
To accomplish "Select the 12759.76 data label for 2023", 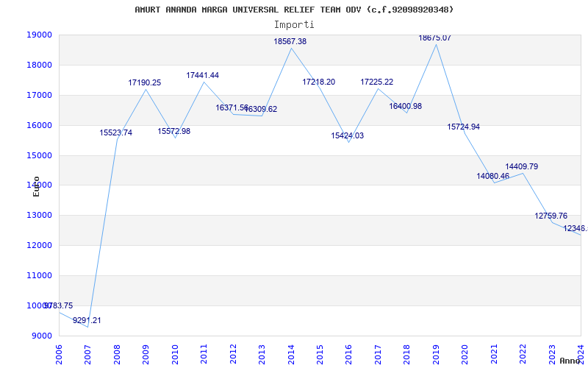I will click(x=551, y=216).
